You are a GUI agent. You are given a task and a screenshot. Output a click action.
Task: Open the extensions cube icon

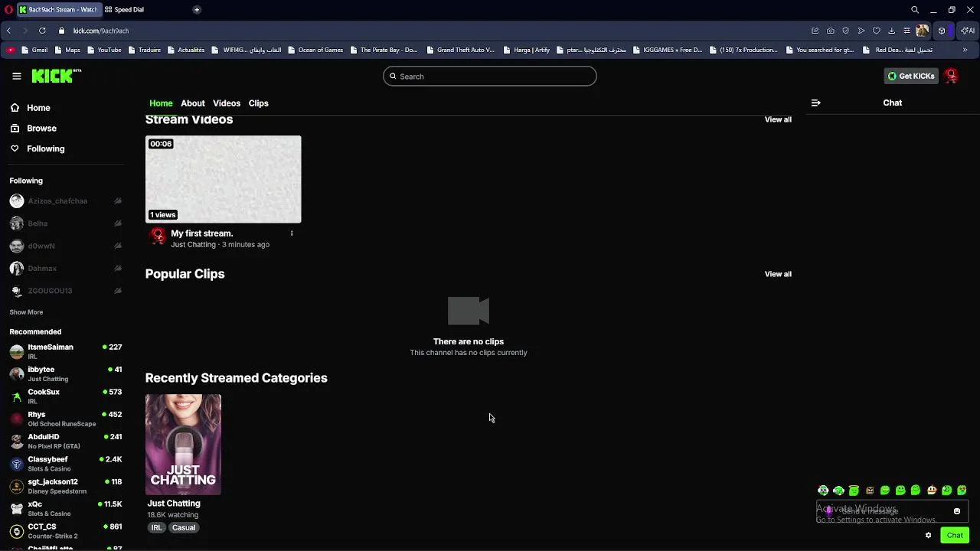942,31
